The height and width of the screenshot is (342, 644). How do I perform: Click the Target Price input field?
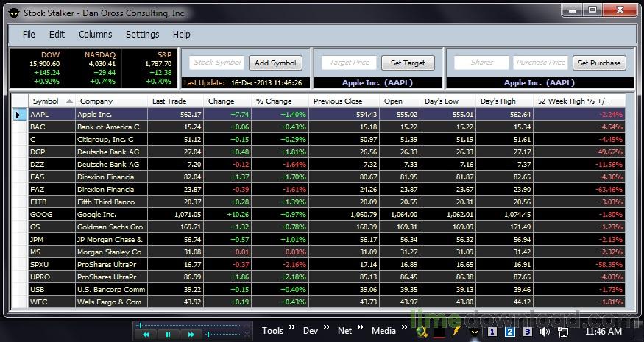[349, 63]
